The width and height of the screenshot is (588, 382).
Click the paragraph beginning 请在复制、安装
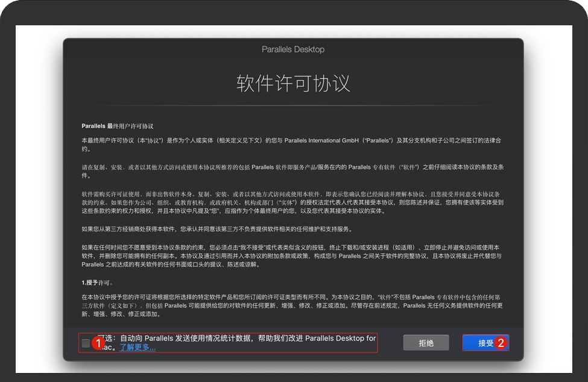293,171
